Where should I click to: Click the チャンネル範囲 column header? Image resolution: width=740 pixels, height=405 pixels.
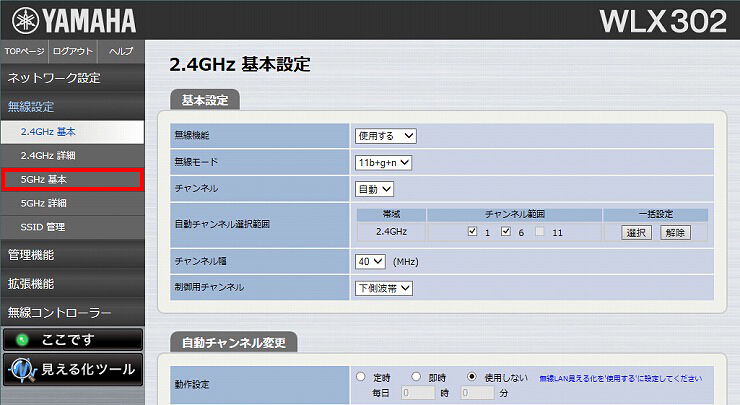[x=514, y=214]
